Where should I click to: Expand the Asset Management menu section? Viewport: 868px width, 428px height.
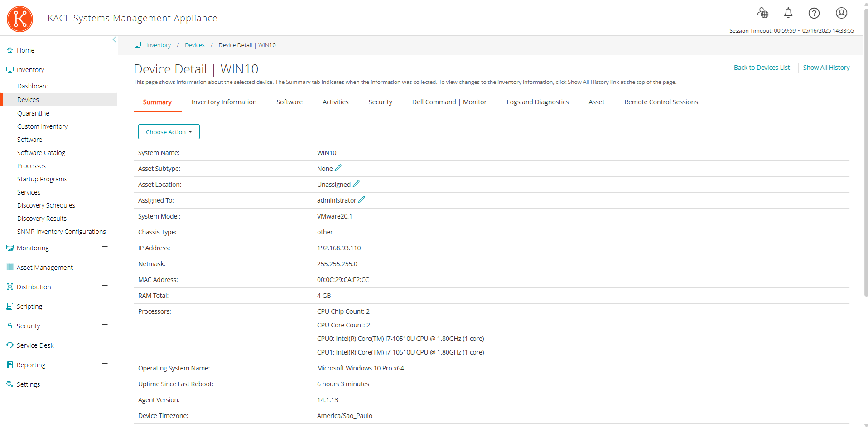tap(105, 266)
